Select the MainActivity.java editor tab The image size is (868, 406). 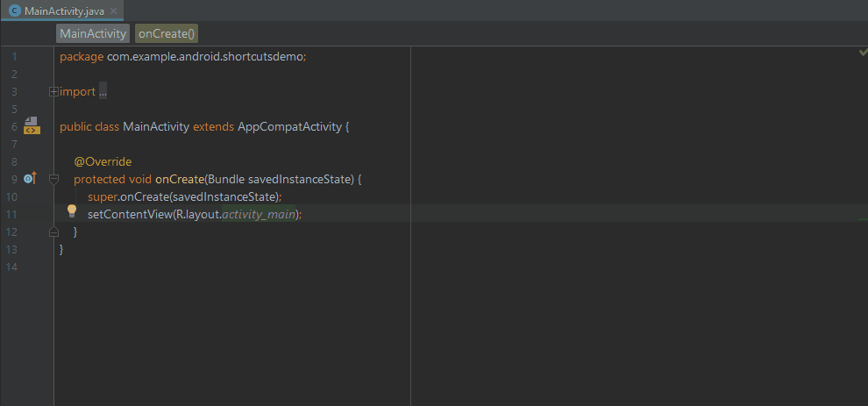pos(62,11)
